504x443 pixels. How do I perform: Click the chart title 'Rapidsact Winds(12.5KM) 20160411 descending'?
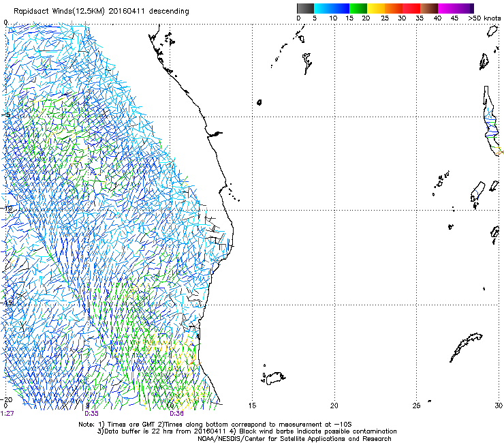click(101, 11)
